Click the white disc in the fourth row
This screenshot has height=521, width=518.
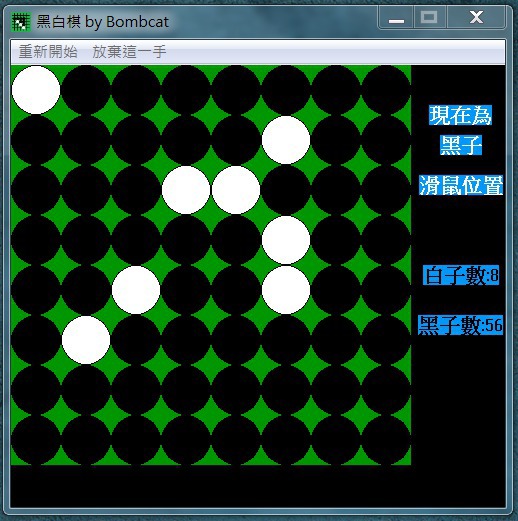(286, 240)
